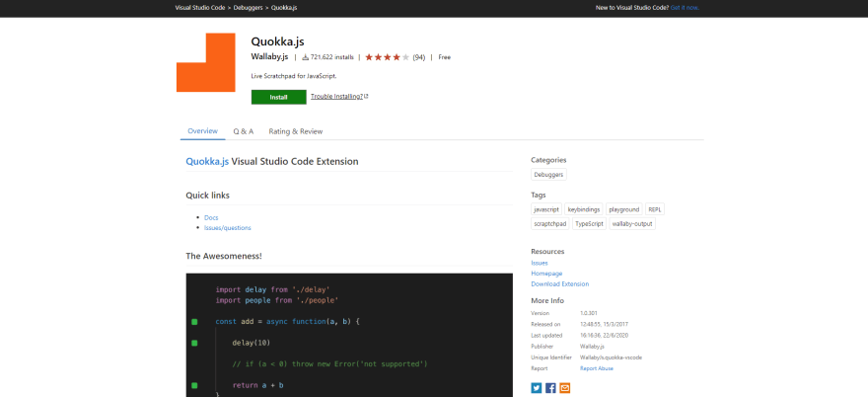This screenshot has width=868, height=397.
Task: Click the Wallaby.js.quokka-vscode unique identifier
Action: click(612, 357)
